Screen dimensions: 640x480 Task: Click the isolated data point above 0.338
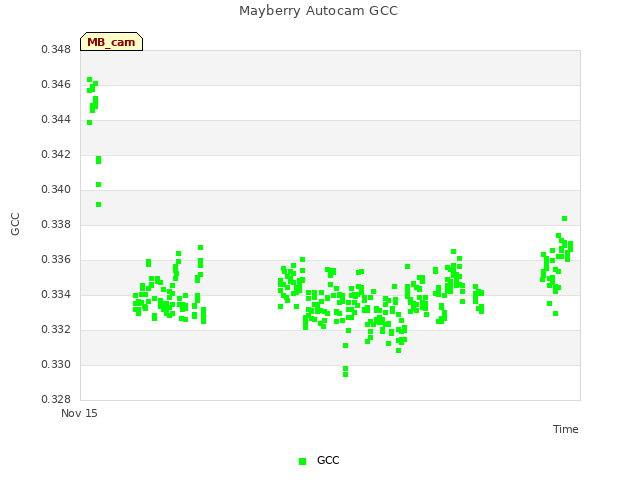[x=564, y=219]
